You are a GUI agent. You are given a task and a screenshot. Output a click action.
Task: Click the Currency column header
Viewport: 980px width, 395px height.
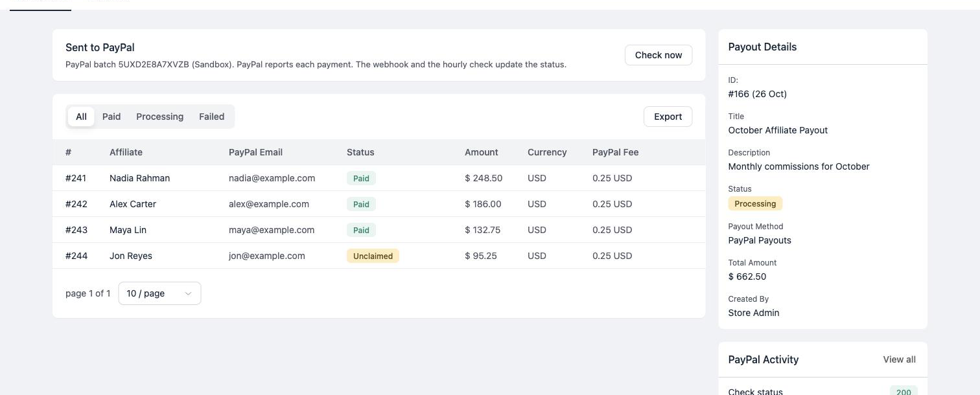pos(547,152)
